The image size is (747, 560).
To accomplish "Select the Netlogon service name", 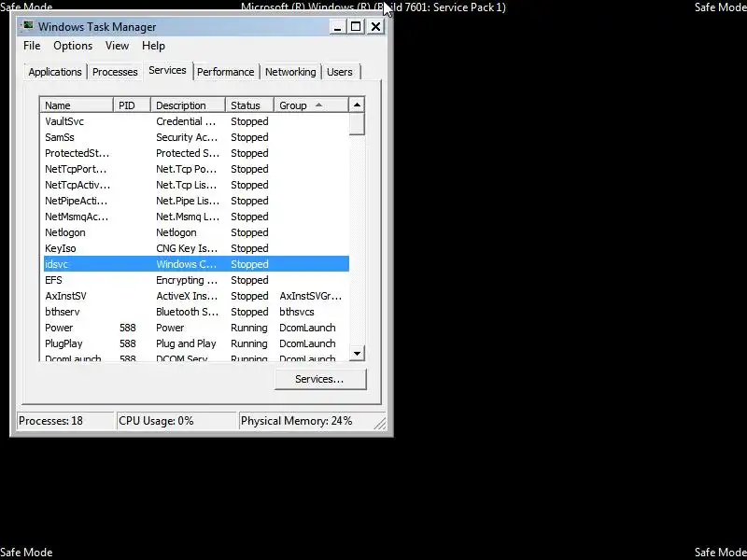I will 65,232.
